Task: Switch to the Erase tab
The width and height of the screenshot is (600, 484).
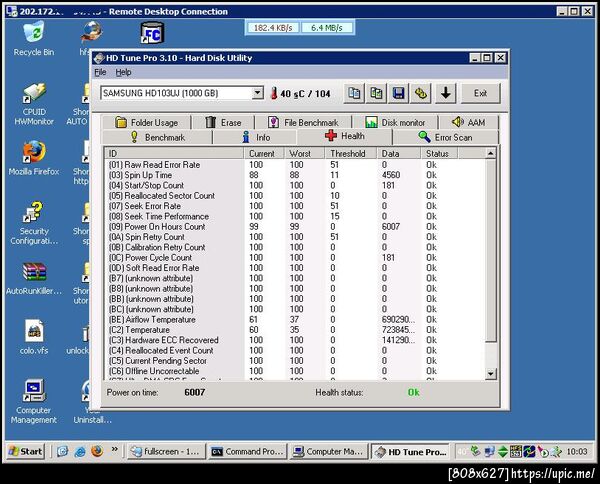Action: (x=223, y=122)
